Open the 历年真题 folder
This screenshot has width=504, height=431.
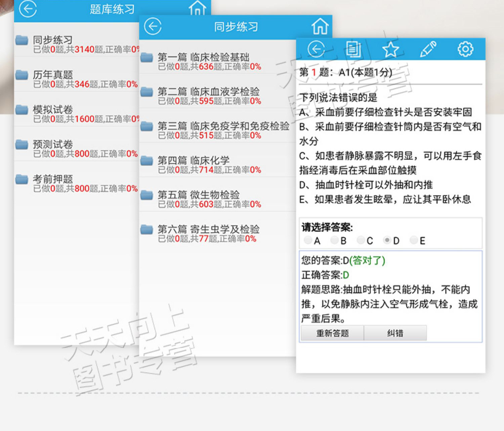pyautogui.click(x=77, y=79)
